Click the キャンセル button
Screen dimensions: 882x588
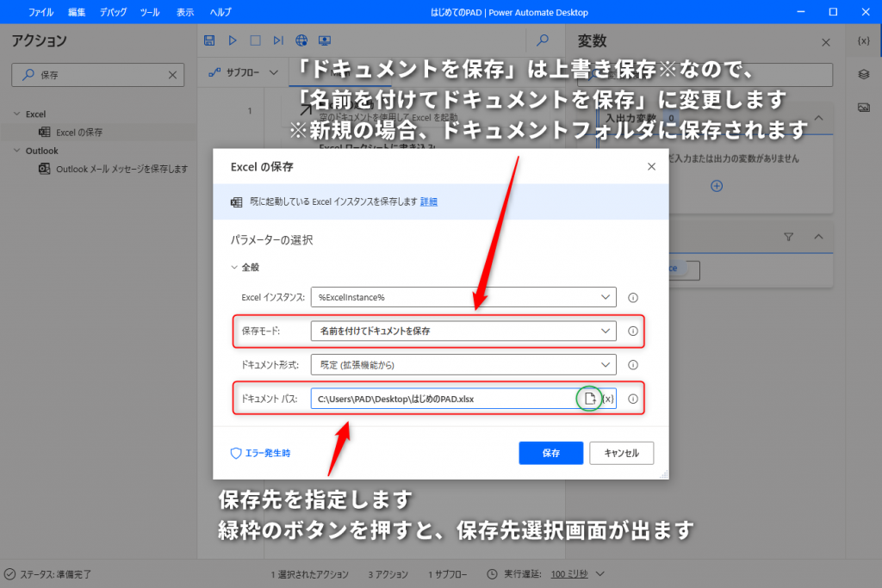point(622,453)
